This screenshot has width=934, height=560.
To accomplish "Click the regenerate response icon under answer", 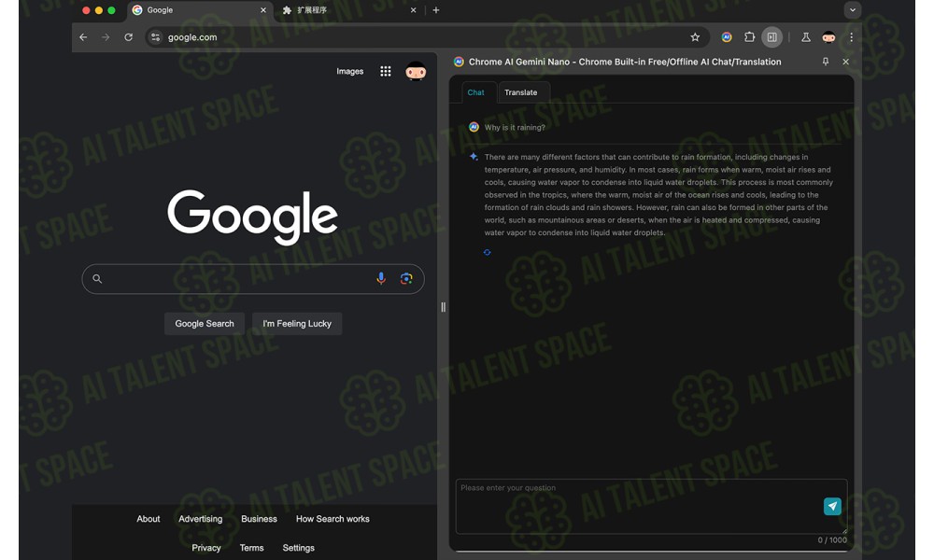I will (x=488, y=252).
